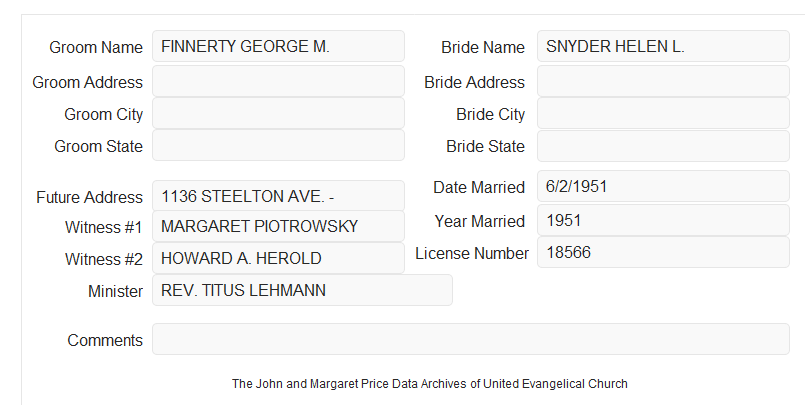Click the Date Married field
This screenshot has height=405, width=805.
click(x=663, y=186)
